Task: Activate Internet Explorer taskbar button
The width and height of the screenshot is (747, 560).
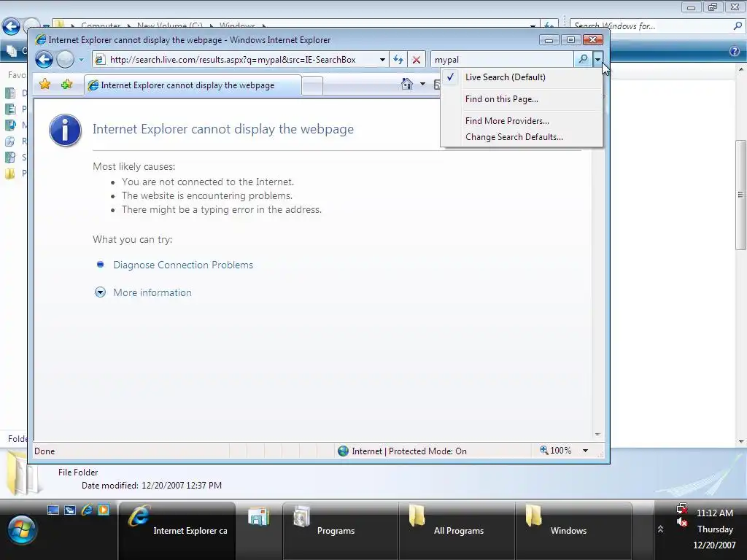Action: (x=177, y=530)
